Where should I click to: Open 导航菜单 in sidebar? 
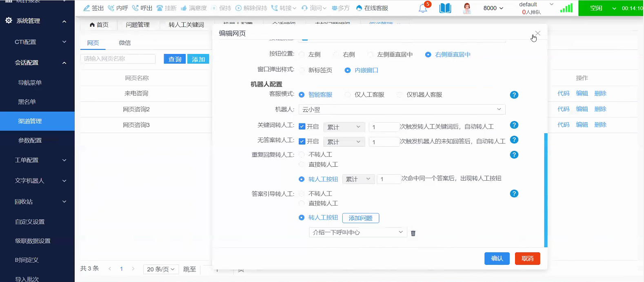pyautogui.click(x=30, y=83)
